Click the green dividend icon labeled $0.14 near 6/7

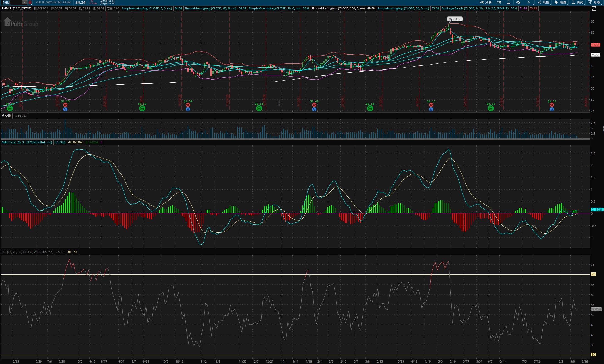pyautogui.click(x=491, y=108)
